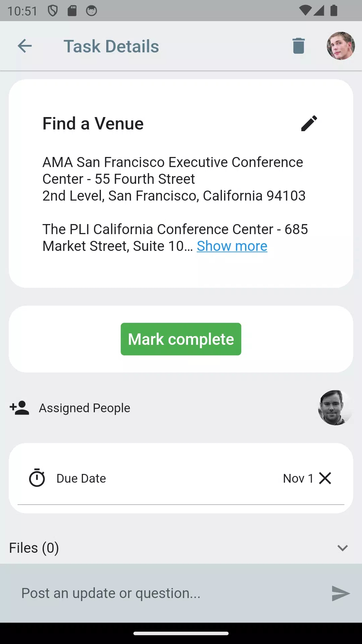Go back using the arrow icon

point(25,46)
